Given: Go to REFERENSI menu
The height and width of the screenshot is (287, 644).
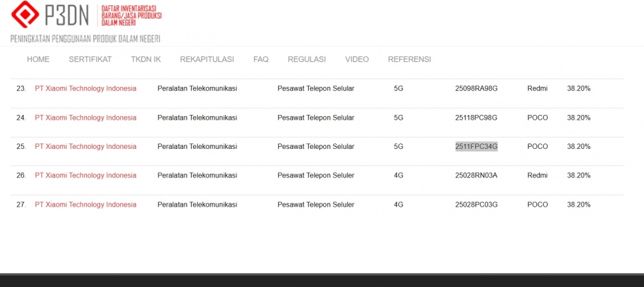Looking at the screenshot, I should pos(410,59).
